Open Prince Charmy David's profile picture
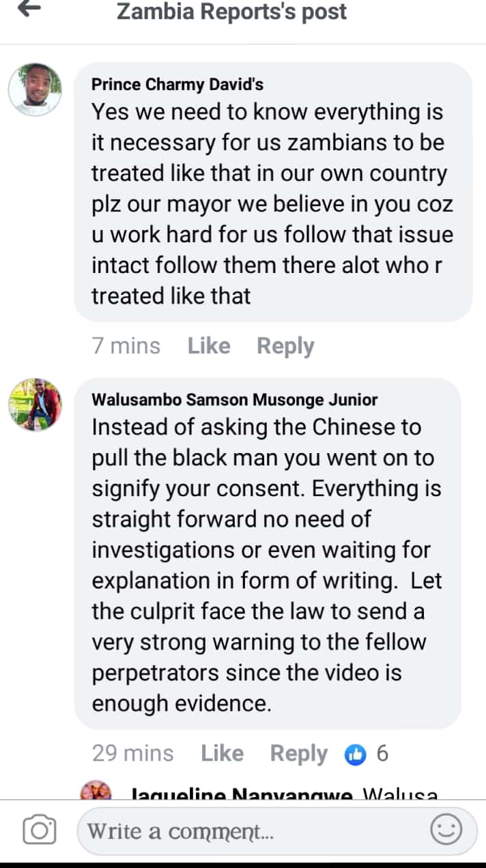This screenshot has height=868, width=486. pos(35,89)
